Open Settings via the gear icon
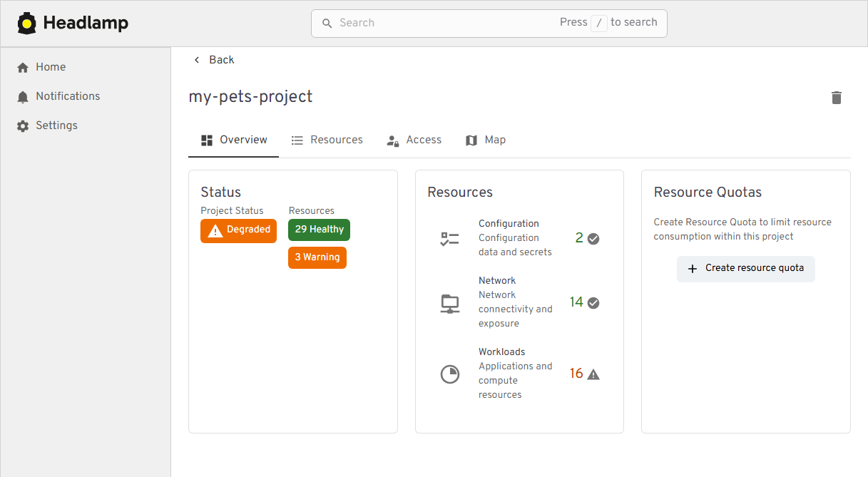The height and width of the screenshot is (477, 868). coord(22,125)
